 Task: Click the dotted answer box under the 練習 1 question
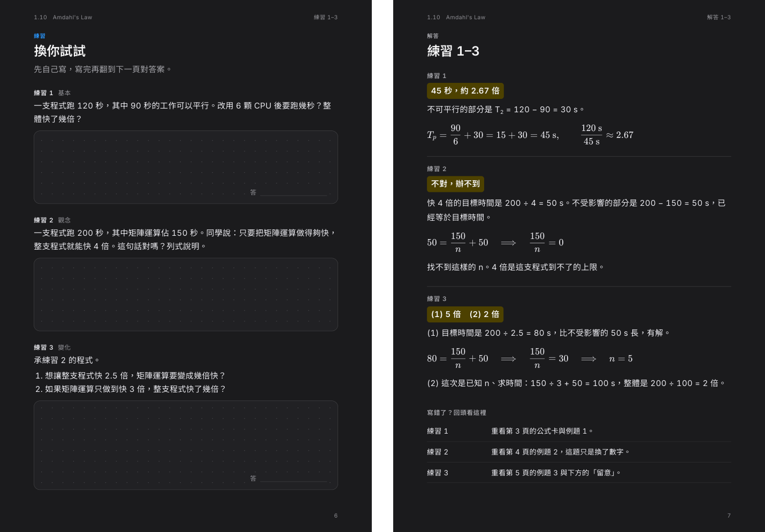186,167
